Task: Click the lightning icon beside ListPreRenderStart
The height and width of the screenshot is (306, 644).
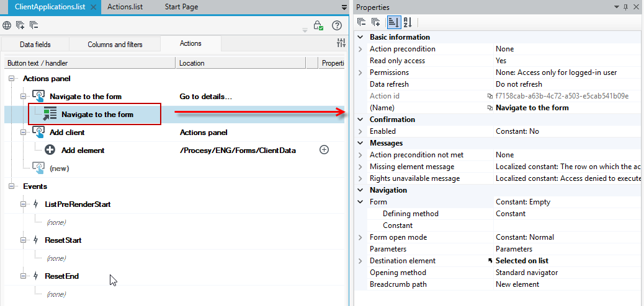Action: (36, 204)
